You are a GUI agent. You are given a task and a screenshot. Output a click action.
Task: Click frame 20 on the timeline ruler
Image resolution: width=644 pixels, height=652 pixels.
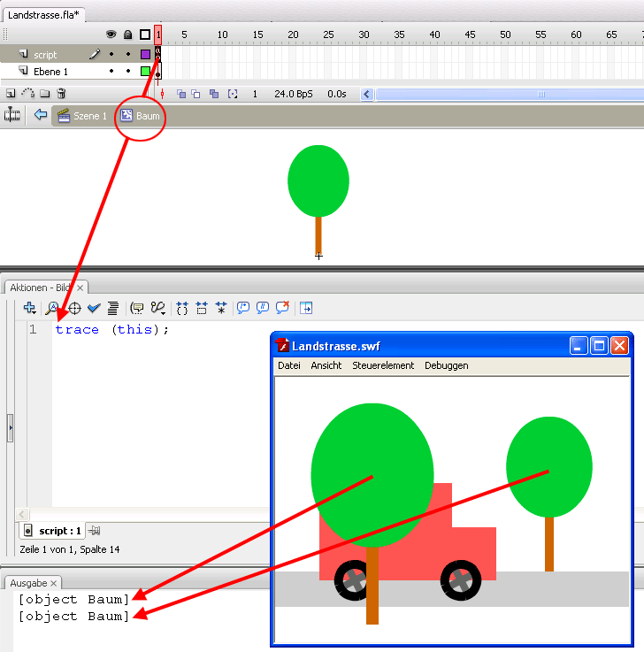(293, 35)
